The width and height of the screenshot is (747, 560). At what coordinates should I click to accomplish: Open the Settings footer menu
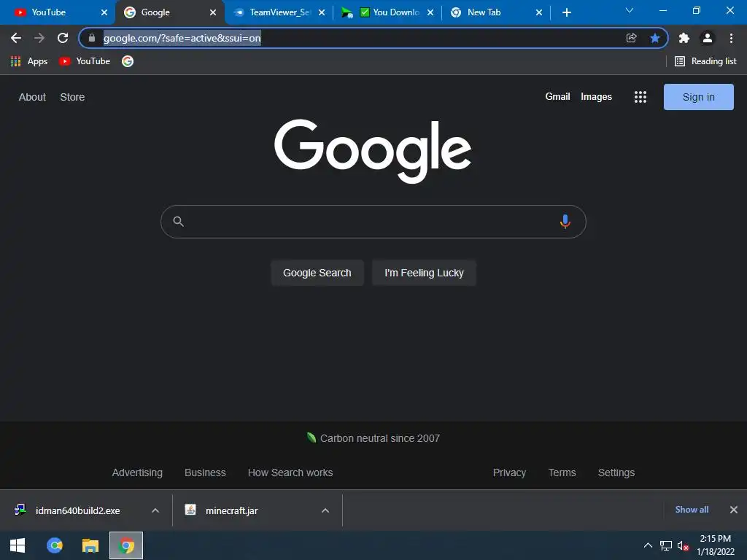coord(616,472)
